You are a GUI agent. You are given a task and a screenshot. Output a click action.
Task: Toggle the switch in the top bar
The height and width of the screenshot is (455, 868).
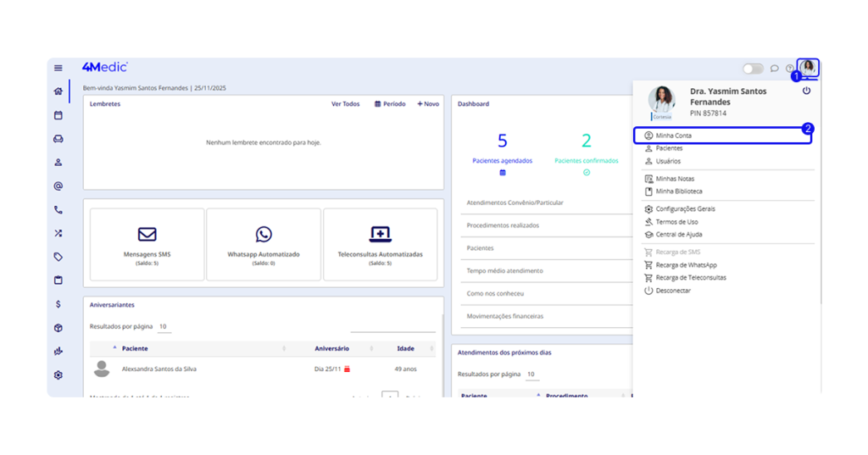[x=752, y=69]
